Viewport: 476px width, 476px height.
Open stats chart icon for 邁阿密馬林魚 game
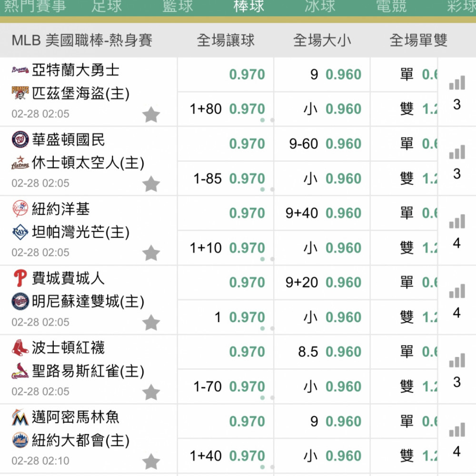pos(457,429)
